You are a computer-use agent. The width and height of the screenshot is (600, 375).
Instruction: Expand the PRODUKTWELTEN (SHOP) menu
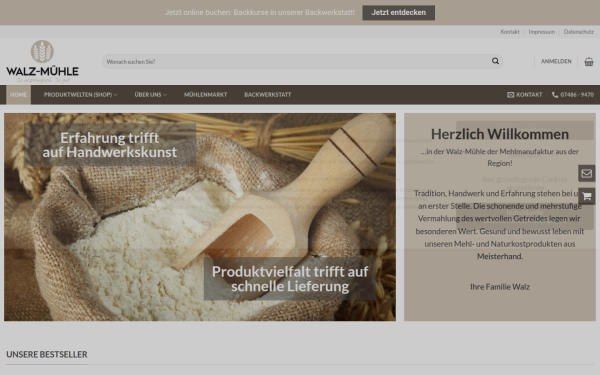pyautogui.click(x=80, y=95)
